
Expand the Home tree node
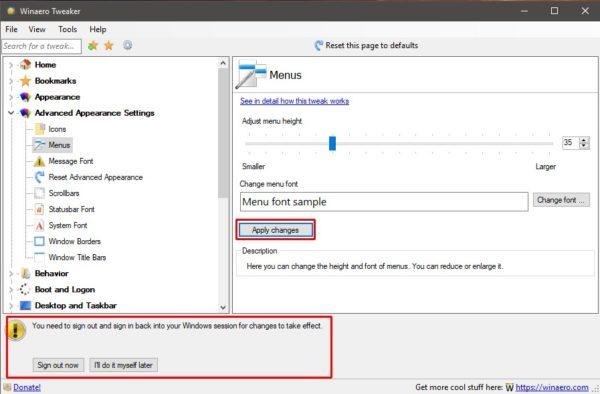(x=11, y=65)
